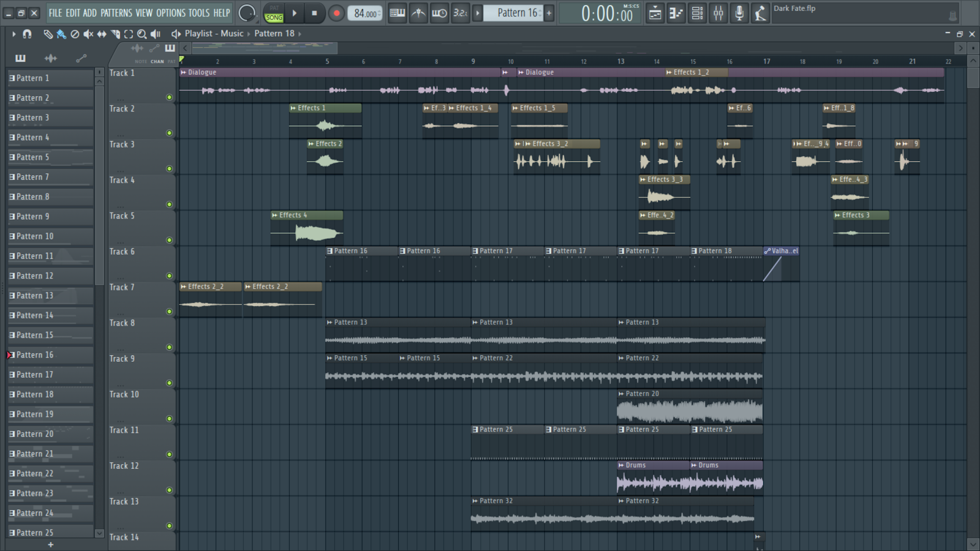Screen dimensions: 980x551
Task: Mute Track 10 with its green dot
Action: point(169,419)
